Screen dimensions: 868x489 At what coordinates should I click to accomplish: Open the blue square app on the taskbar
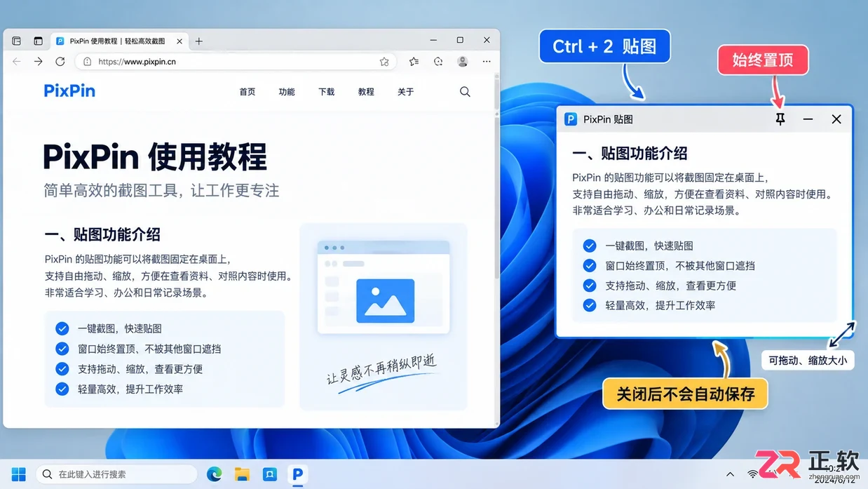pos(270,474)
